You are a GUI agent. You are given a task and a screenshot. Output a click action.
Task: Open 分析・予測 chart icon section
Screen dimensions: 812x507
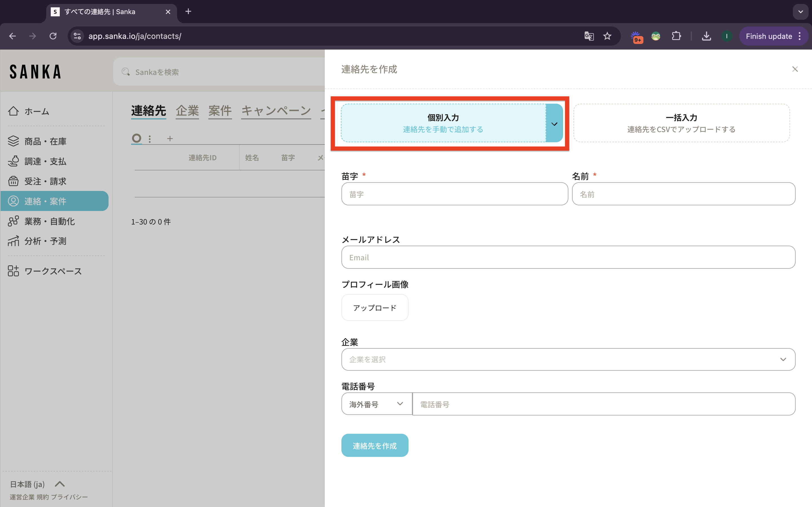coord(14,241)
